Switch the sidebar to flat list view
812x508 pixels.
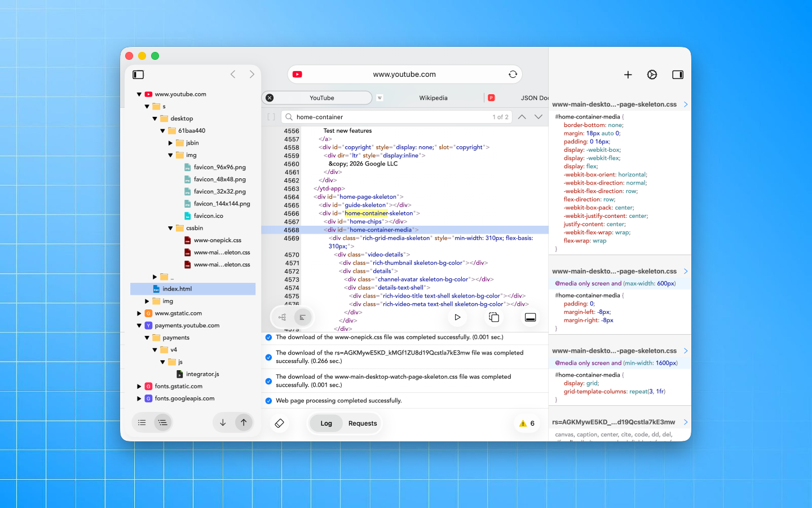point(142,422)
